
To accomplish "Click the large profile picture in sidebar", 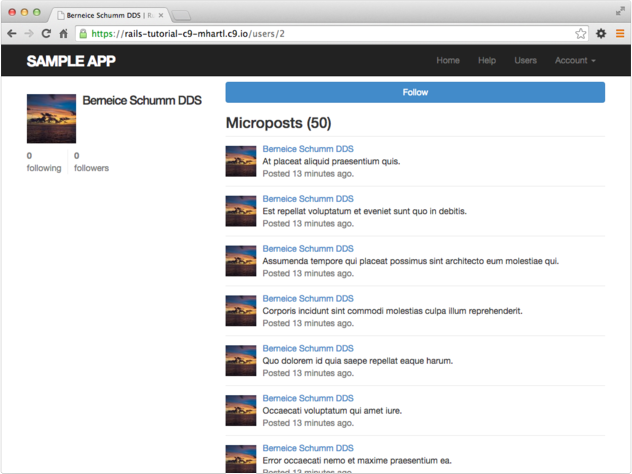I will click(52, 119).
